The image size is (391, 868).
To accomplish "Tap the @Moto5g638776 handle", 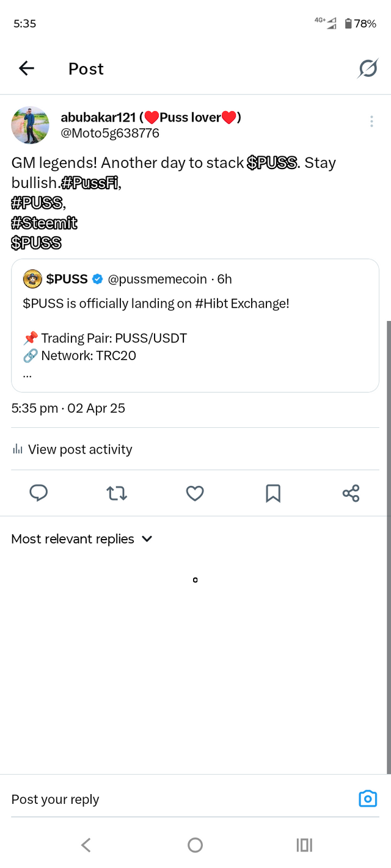I will (x=110, y=133).
